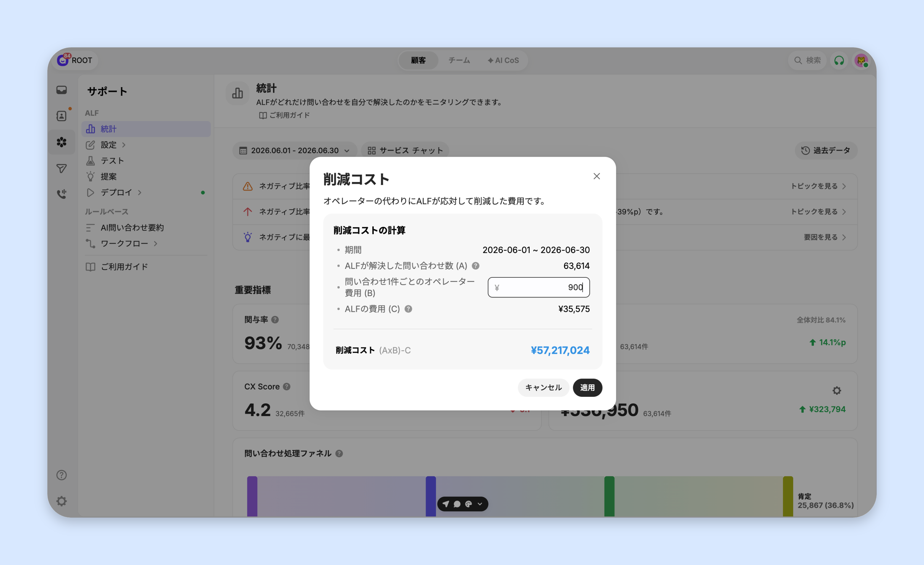Open help for ALFが解決した問い合わせ数 (A)
This screenshot has height=565, width=924.
pyautogui.click(x=476, y=266)
